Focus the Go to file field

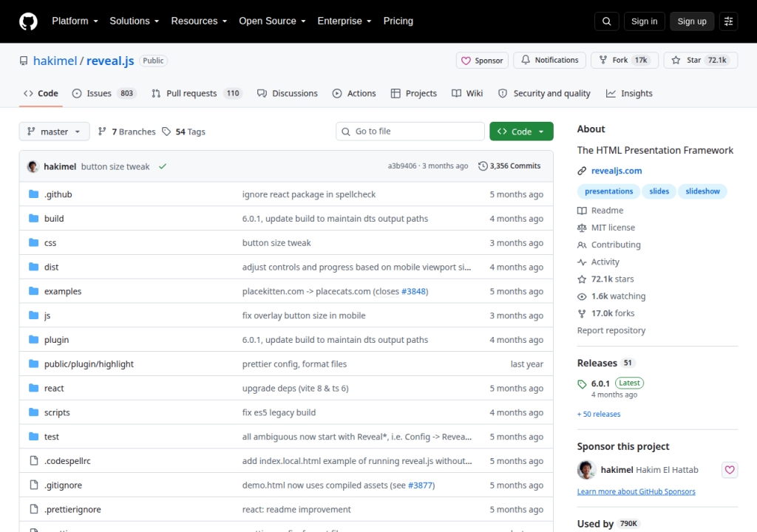click(x=410, y=132)
